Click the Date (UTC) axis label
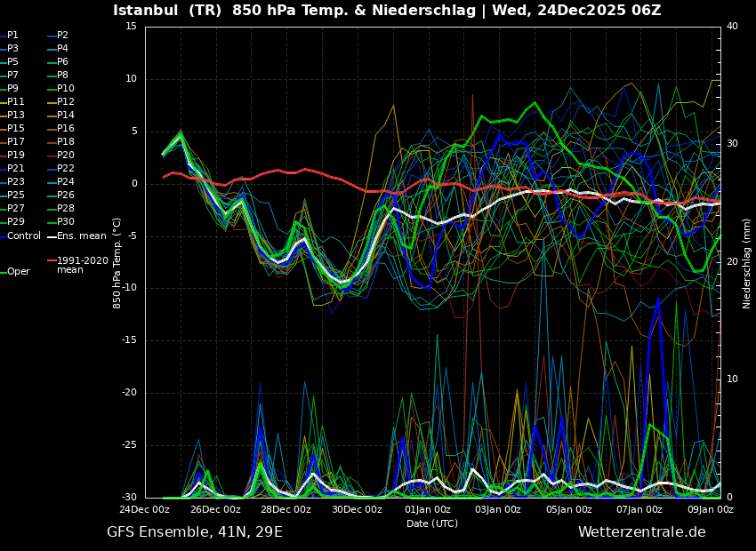The width and height of the screenshot is (756, 551). point(432,523)
